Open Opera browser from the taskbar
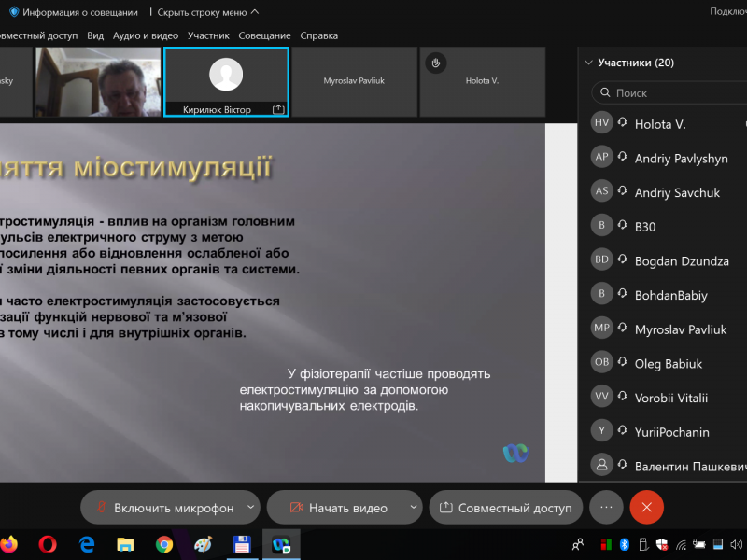The image size is (747, 560). pyautogui.click(x=48, y=543)
